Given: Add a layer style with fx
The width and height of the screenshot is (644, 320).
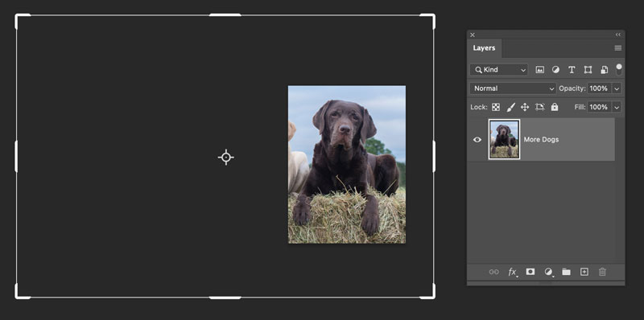Looking at the screenshot, I should coord(512,272).
